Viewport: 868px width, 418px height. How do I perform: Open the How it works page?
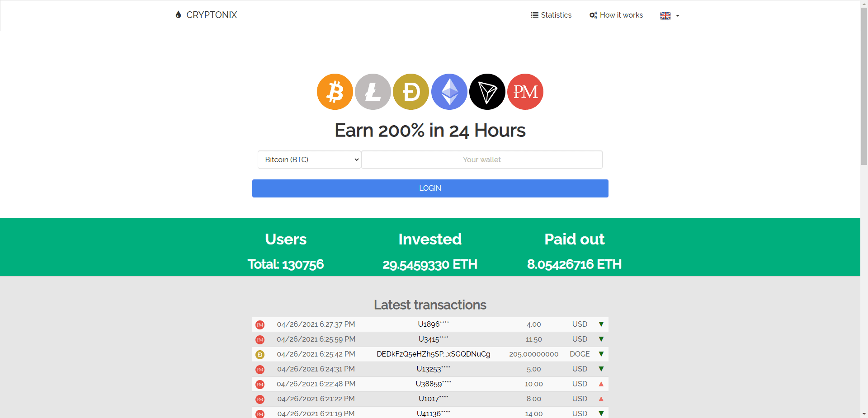pyautogui.click(x=616, y=15)
